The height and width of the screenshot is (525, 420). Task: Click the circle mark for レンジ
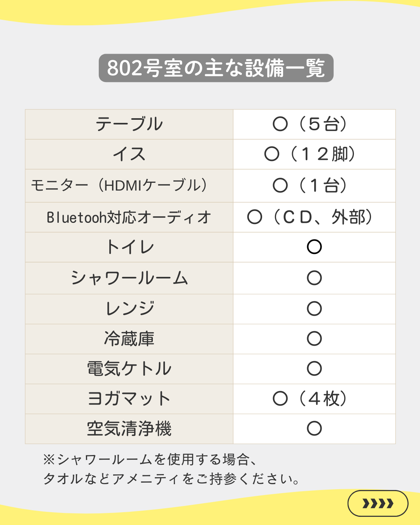(314, 308)
